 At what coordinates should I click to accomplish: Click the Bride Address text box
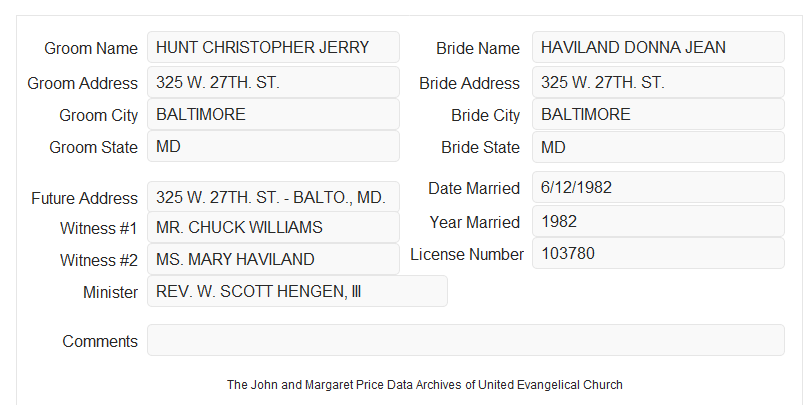point(658,82)
